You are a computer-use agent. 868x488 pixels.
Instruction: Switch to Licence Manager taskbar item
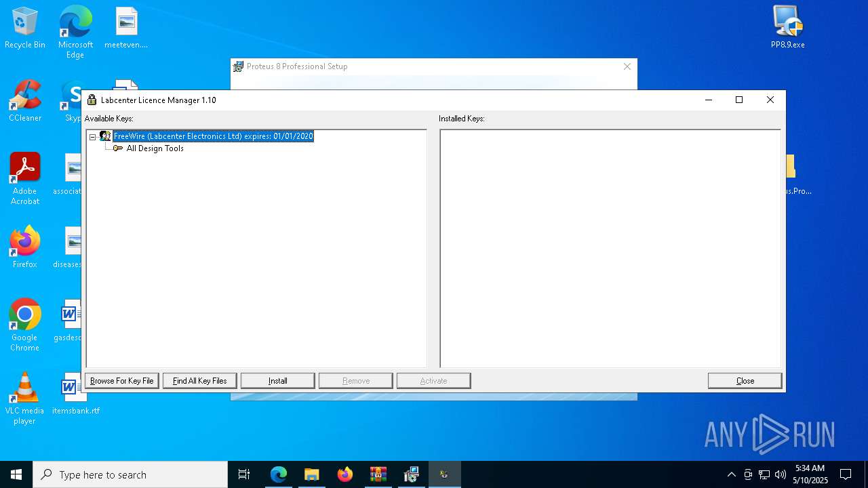(445, 474)
